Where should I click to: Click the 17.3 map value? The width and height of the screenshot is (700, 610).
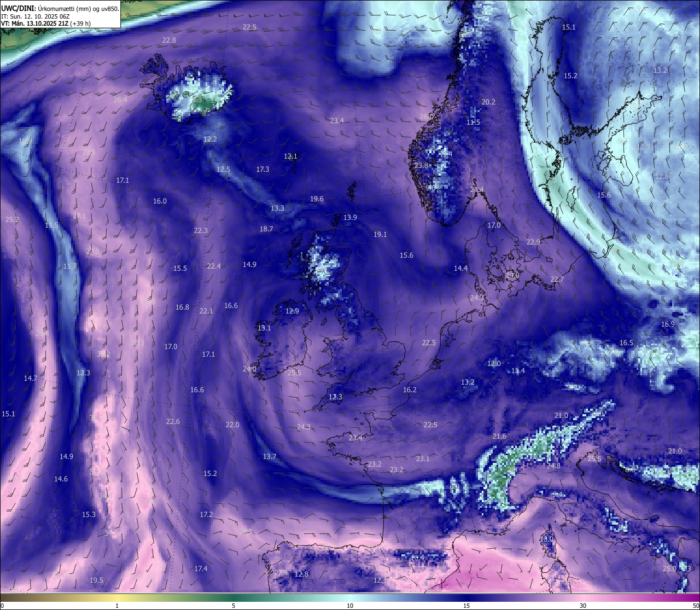262,169
